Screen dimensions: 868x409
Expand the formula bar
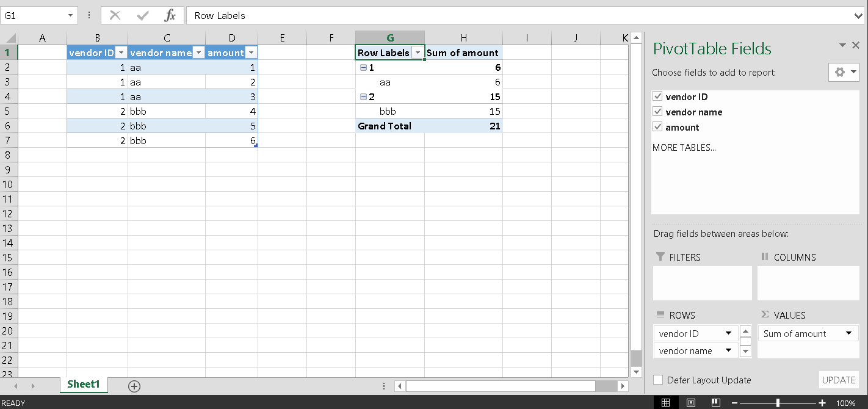[859, 16]
